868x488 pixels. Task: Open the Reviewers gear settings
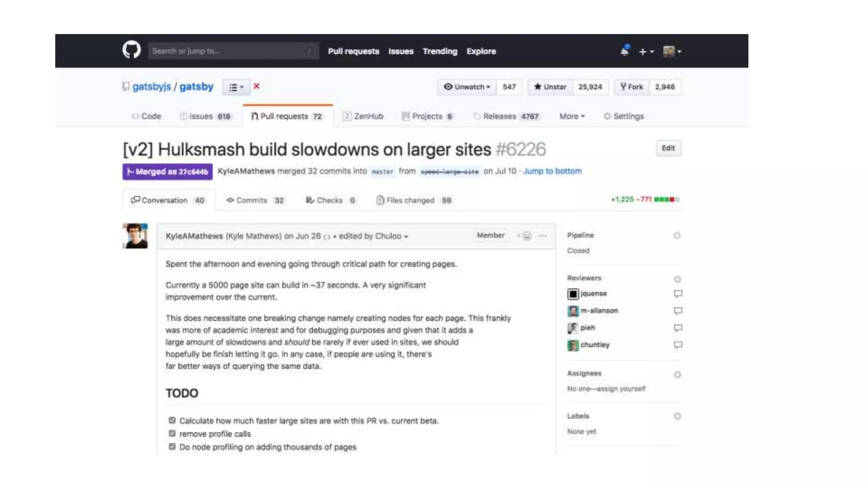pyautogui.click(x=677, y=279)
